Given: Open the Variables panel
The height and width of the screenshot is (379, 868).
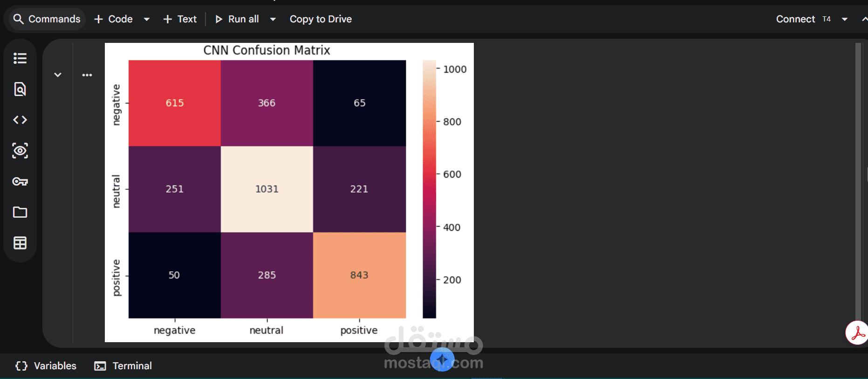Looking at the screenshot, I should point(46,366).
